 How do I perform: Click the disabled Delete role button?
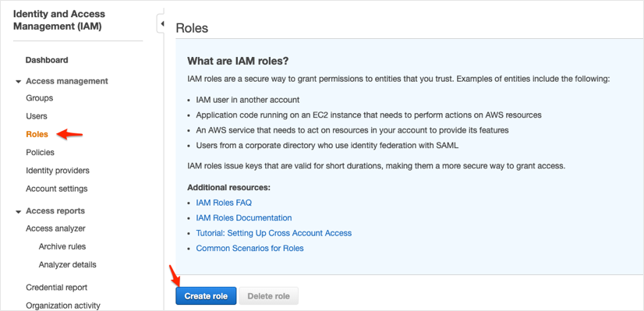click(x=269, y=295)
